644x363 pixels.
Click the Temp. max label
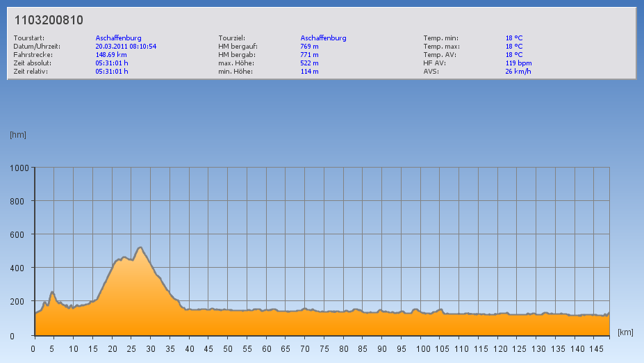(x=441, y=47)
